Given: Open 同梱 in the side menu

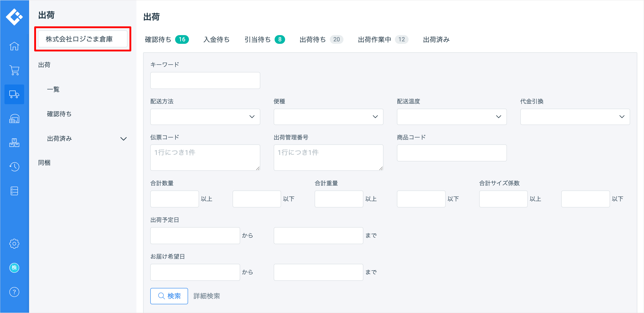Looking at the screenshot, I should (44, 163).
